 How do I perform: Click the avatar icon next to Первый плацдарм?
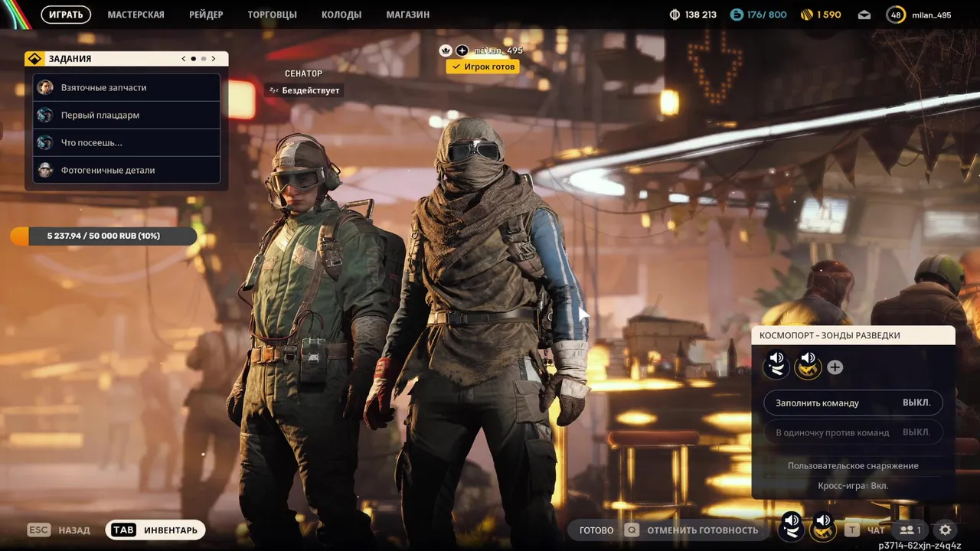point(45,115)
